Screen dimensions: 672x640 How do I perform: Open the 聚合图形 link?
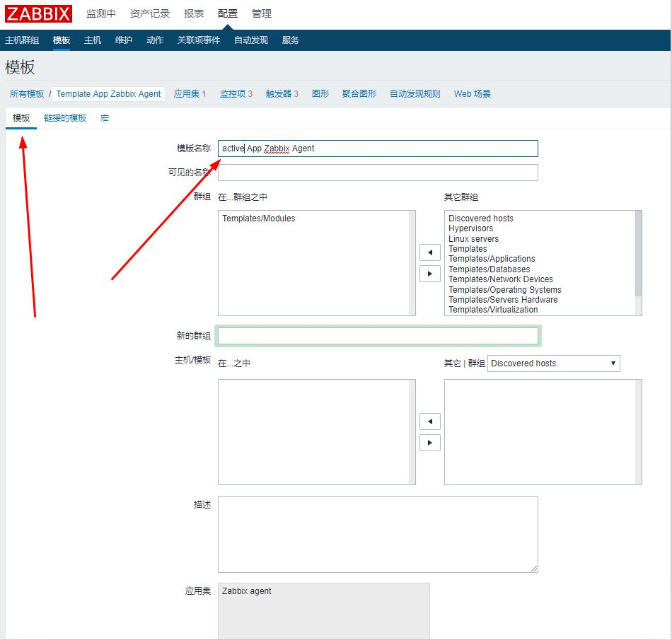[359, 94]
